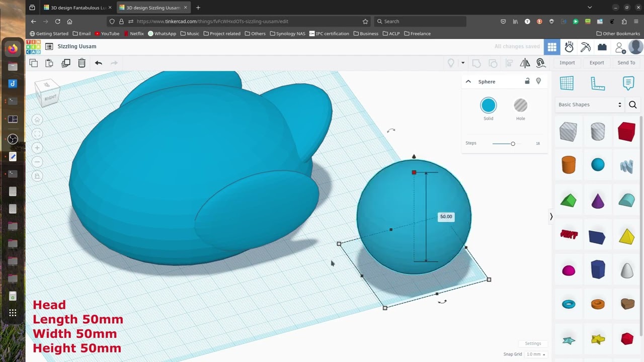Add the orange Cylinder shape
Screen dimensions: 644x362
point(569,164)
